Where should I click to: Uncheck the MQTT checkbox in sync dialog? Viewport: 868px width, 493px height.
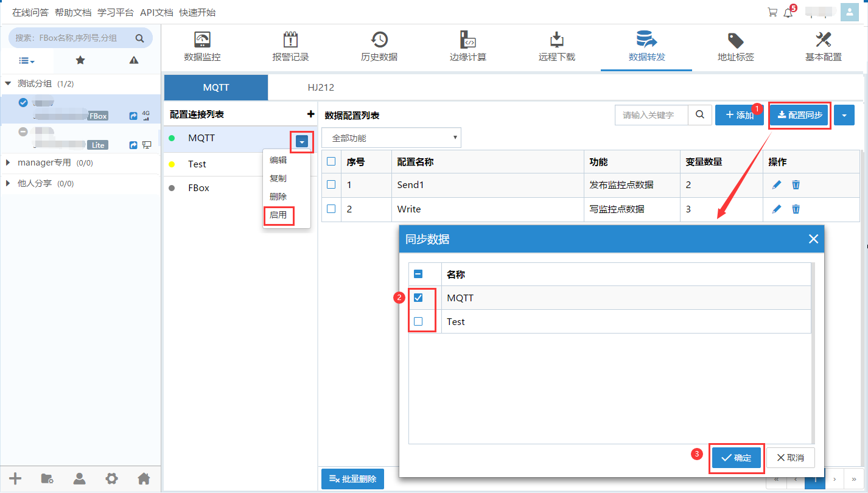coord(418,298)
